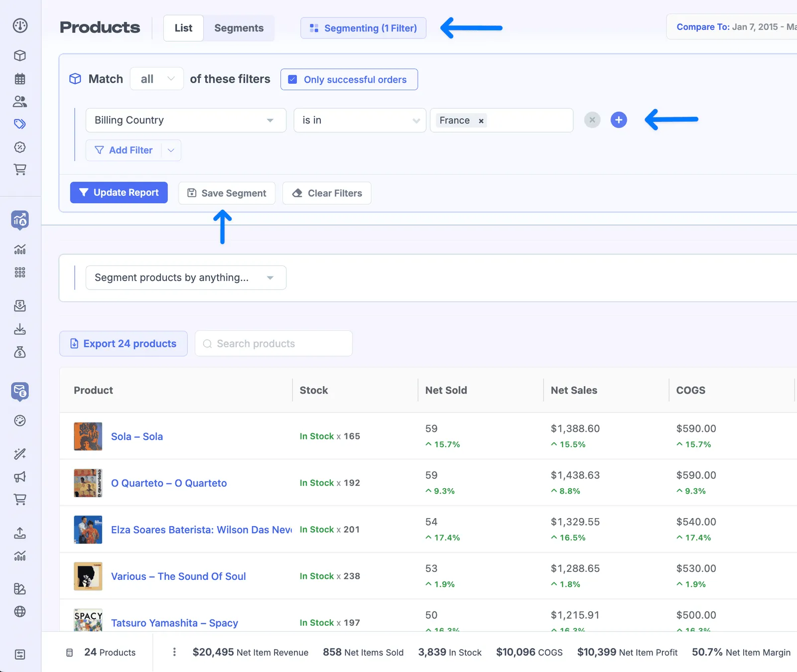Click the Update Report button
This screenshot has height=672, width=797.
[119, 193]
